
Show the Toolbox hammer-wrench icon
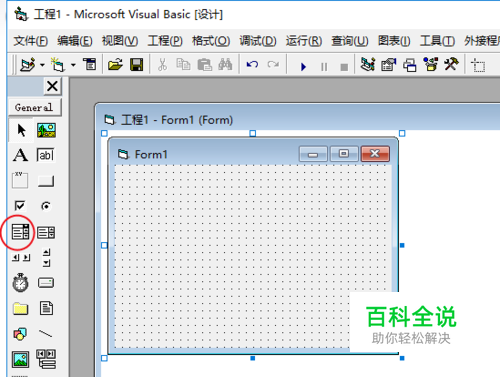tap(451, 64)
